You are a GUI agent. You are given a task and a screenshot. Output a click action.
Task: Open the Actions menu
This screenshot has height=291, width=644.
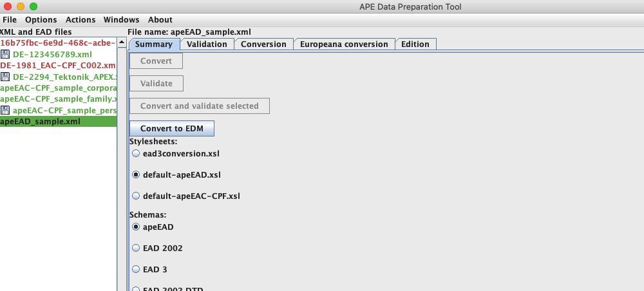[x=80, y=20]
